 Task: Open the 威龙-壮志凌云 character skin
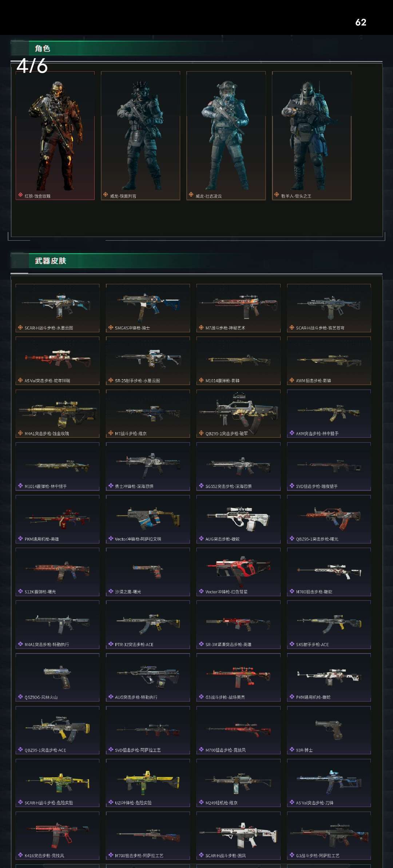(x=226, y=136)
